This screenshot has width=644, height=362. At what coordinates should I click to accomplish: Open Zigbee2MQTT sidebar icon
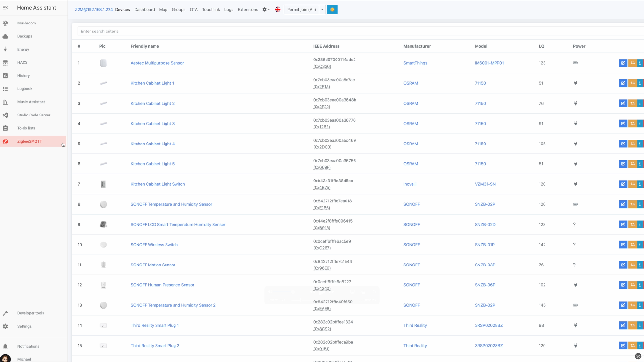click(5, 141)
